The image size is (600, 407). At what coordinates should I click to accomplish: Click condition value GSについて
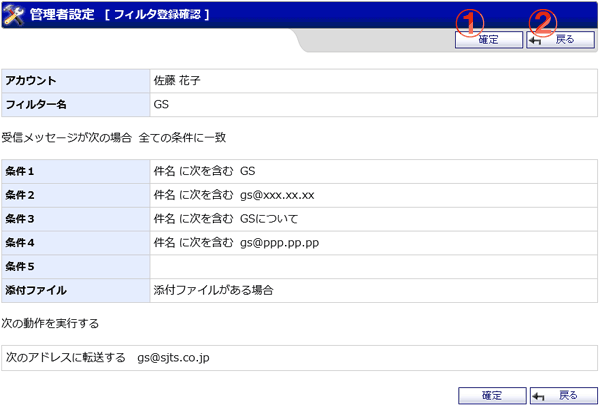[269, 219]
